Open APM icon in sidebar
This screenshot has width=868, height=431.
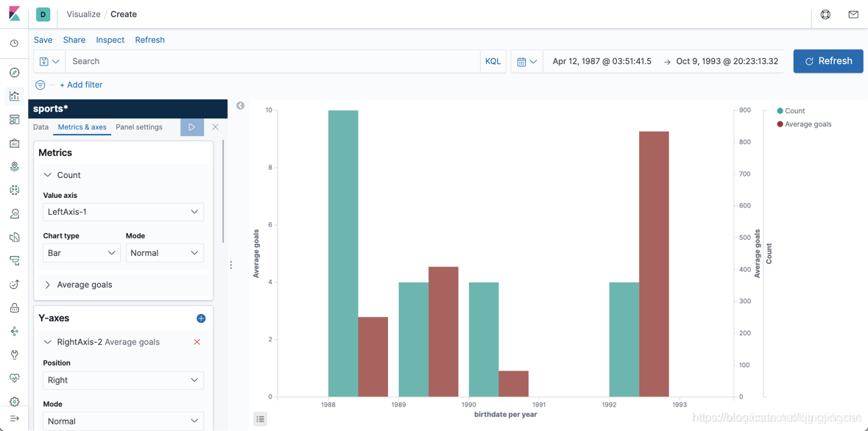pyautogui.click(x=15, y=260)
